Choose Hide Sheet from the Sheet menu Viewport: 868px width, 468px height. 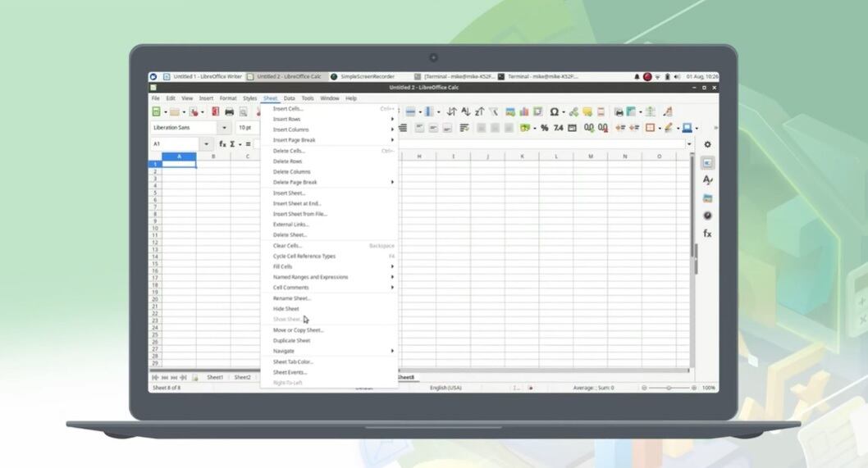pos(286,309)
